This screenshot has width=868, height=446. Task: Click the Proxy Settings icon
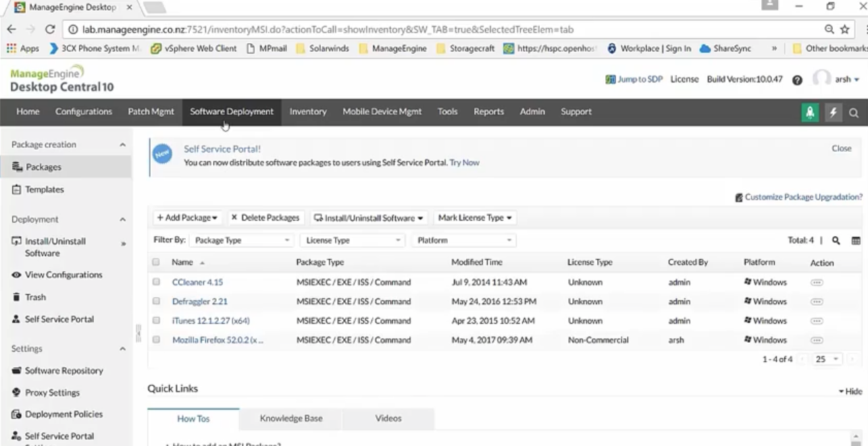[17, 393]
